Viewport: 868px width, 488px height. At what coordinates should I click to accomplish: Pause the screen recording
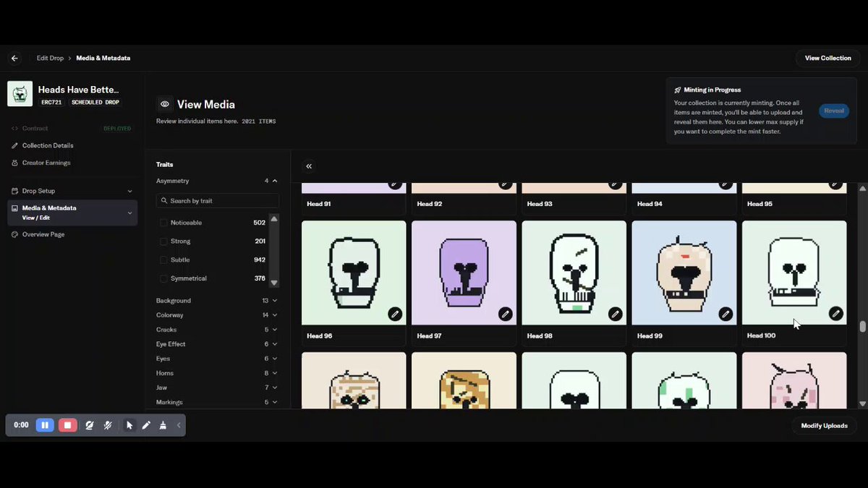click(x=45, y=425)
